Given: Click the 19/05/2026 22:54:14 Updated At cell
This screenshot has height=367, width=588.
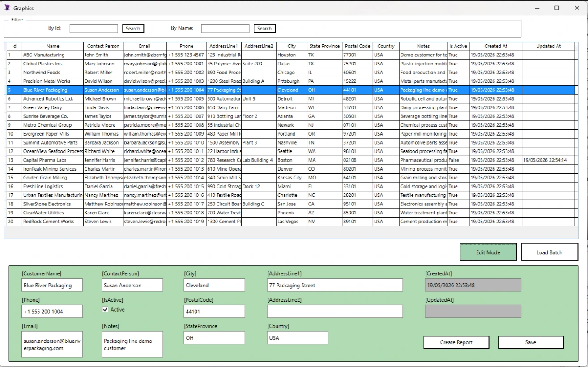Looking at the screenshot, I should [x=549, y=160].
